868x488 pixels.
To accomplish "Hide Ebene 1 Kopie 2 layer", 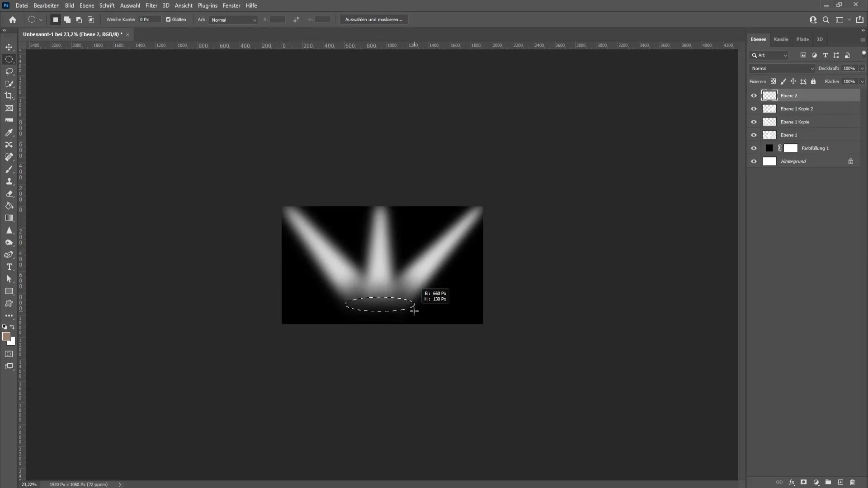I will point(754,108).
